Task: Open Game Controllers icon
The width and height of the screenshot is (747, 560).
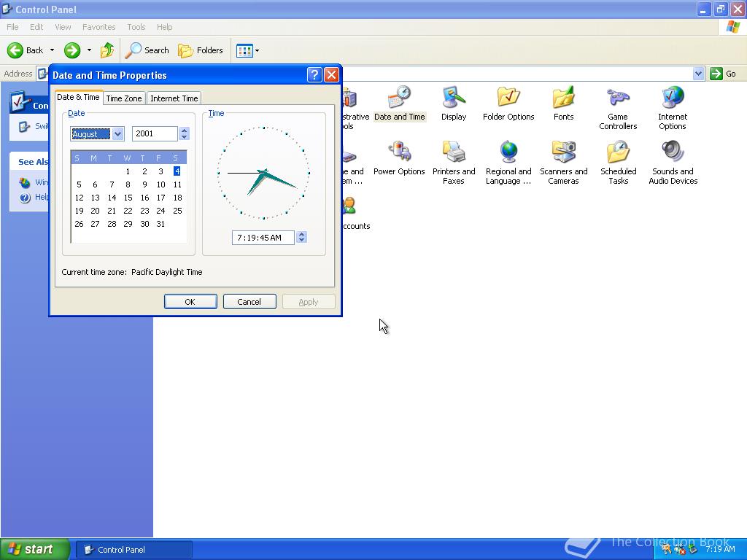Action: point(618,109)
